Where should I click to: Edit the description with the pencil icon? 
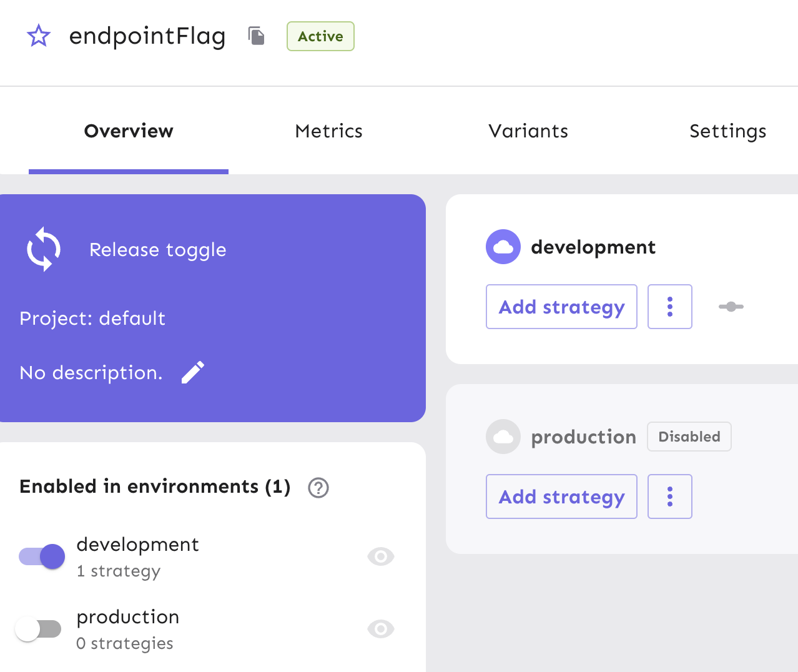192,372
